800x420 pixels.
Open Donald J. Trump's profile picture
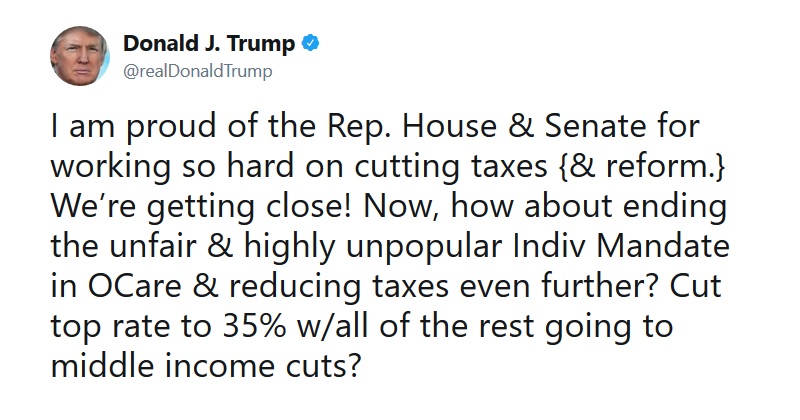pyautogui.click(x=80, y=56)
